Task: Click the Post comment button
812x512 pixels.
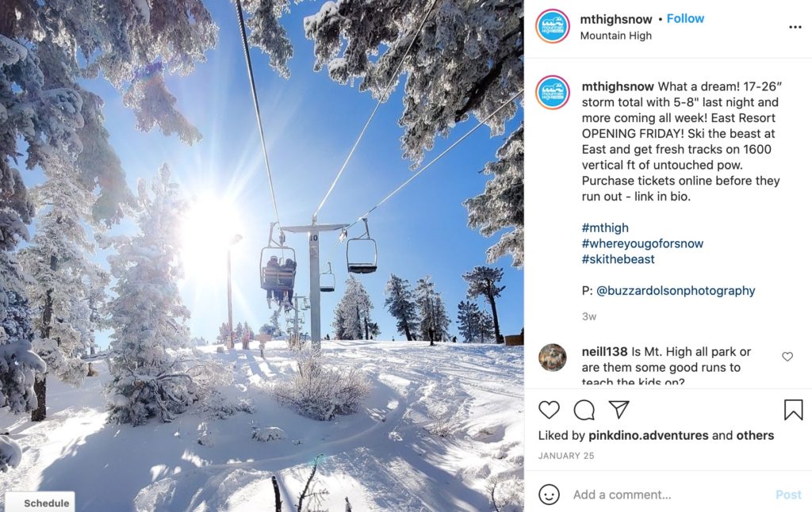Action: pos(788,495)
